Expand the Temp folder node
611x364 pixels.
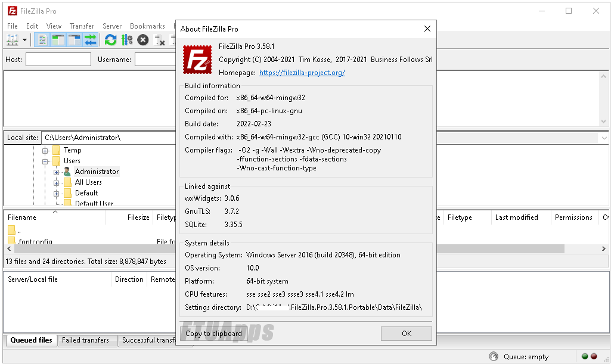pos(45,151)
